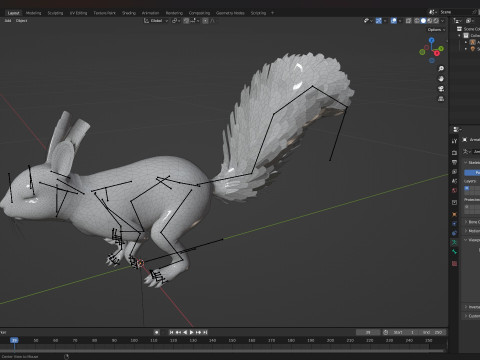Select material preview viewport shading

pos(430,21)
